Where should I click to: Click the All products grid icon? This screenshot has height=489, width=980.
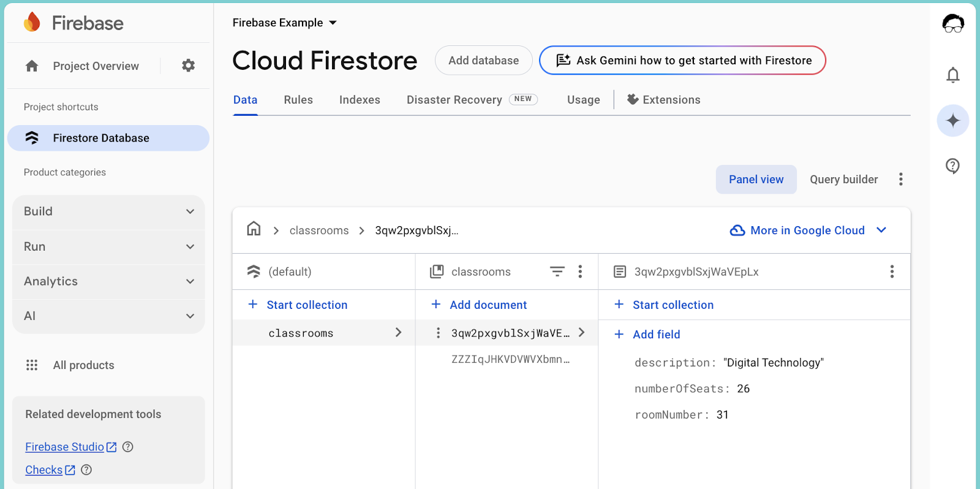pos(32,365)
